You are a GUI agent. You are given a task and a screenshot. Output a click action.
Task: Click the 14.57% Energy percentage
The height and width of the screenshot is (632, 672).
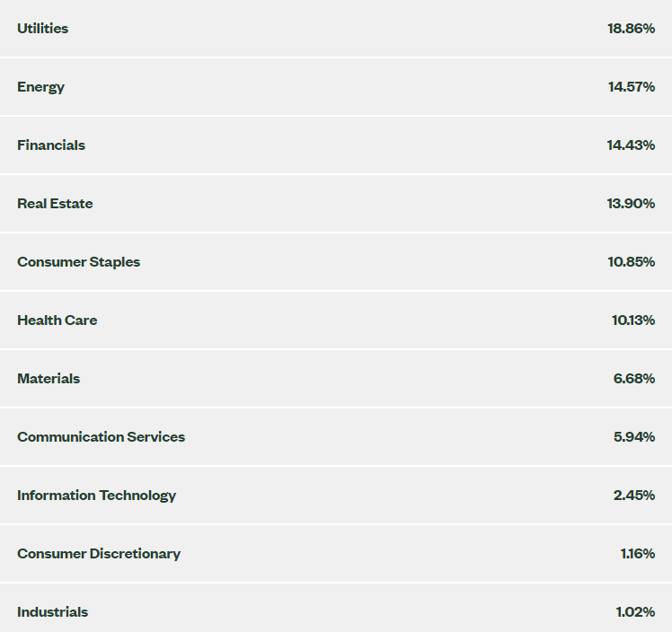tap(632, 87)
